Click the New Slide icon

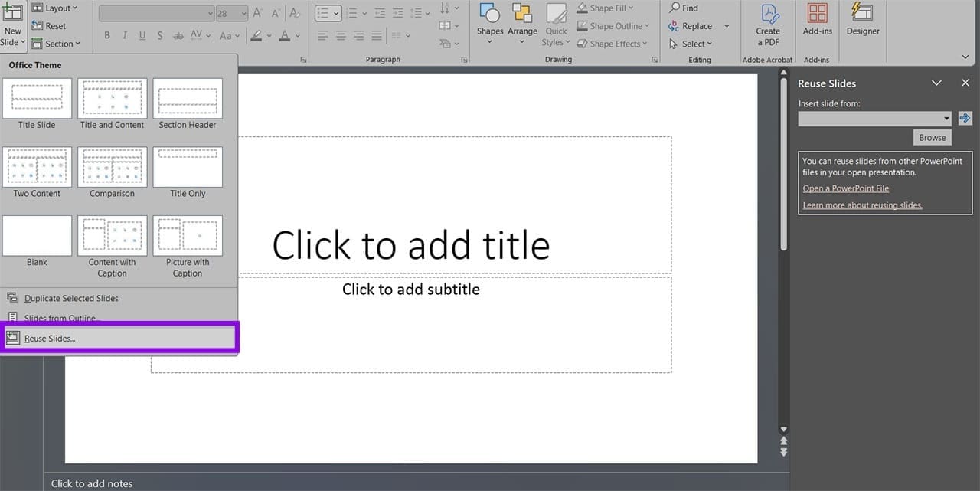[13, 11]
